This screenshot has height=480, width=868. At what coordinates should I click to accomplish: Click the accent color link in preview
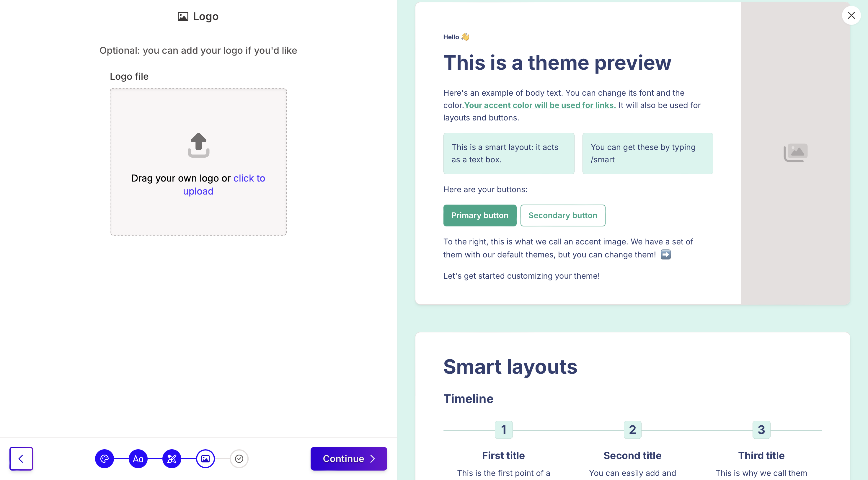click(x=540, y=105)
